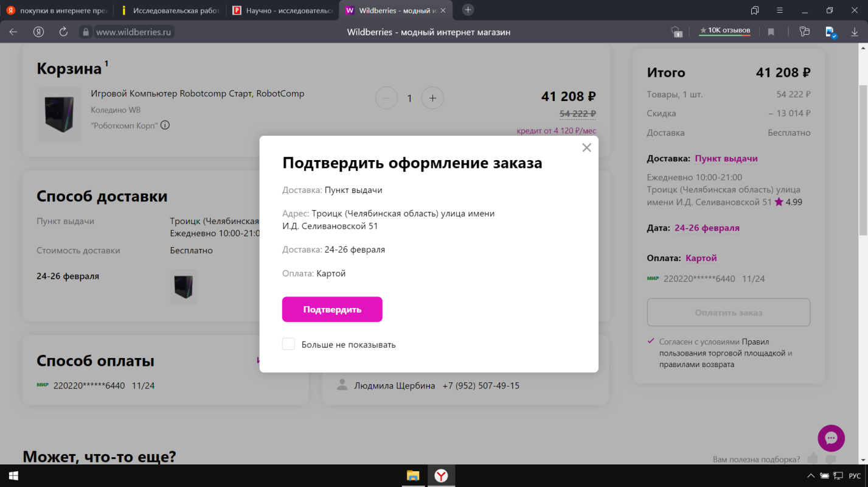868x487 pixels.
Task: Open Windows Start menu
Action: click(12, 475)
